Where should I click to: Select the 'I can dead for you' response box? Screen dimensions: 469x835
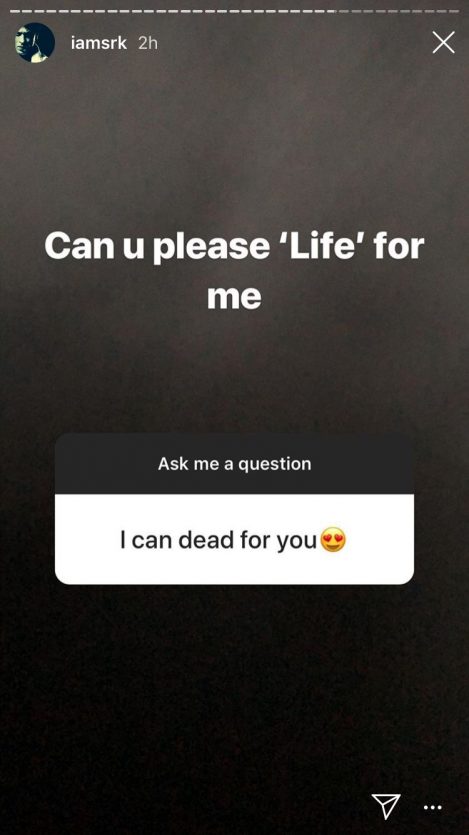pyautogui.click(x=234, y=539)
